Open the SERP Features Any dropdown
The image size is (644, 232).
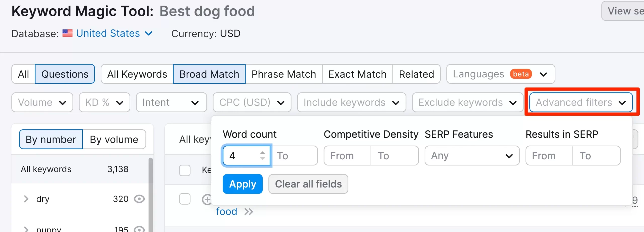[472, 156]
